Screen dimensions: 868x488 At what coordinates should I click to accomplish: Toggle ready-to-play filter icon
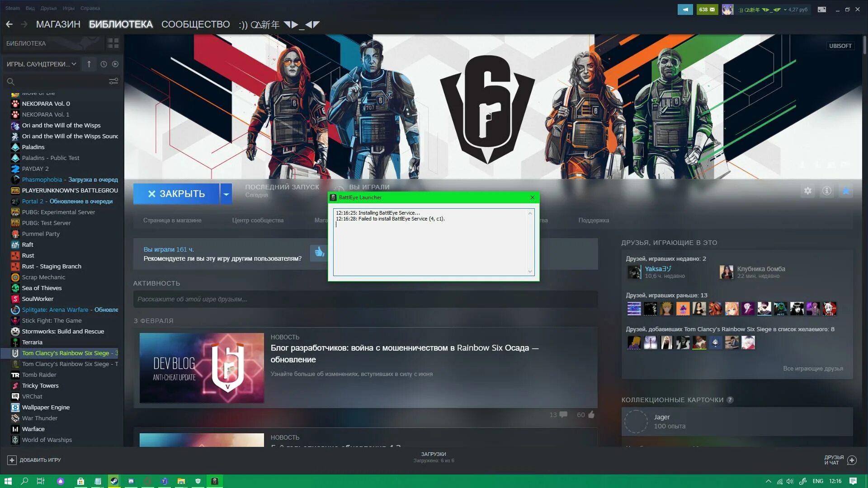pyautogui.click(x=115, y=64)
